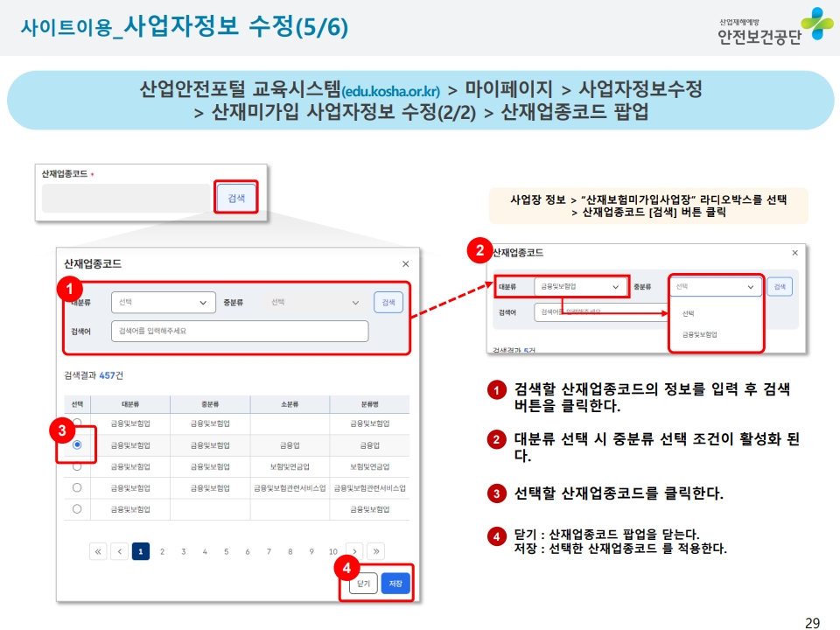Choose the 금융및보험관련서비스업 row radio button
This screenshot has width=840, height=630.
click(x=77, y=487)
